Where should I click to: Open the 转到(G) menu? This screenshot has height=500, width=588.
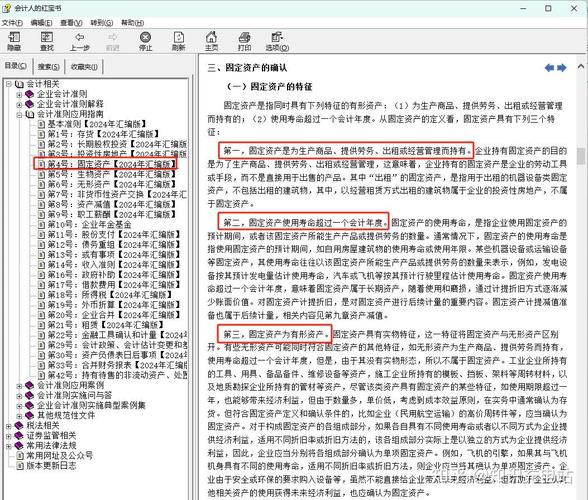click(102, 23)
